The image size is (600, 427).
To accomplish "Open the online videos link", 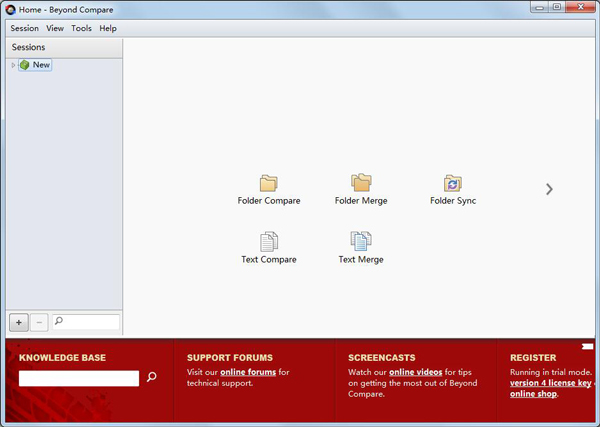I will [415, 372].
